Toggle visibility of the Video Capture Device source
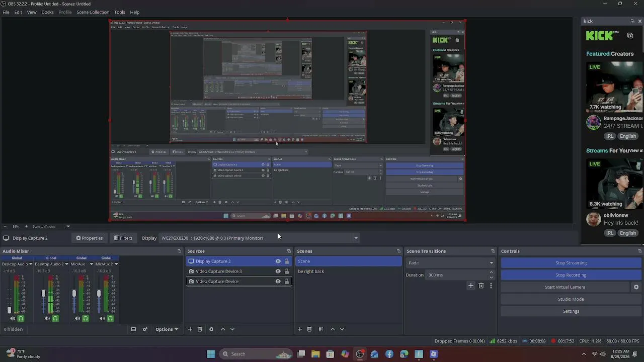The width and height of the screenshot is (644, 362). pyautogui.click(x=278, y=282)
